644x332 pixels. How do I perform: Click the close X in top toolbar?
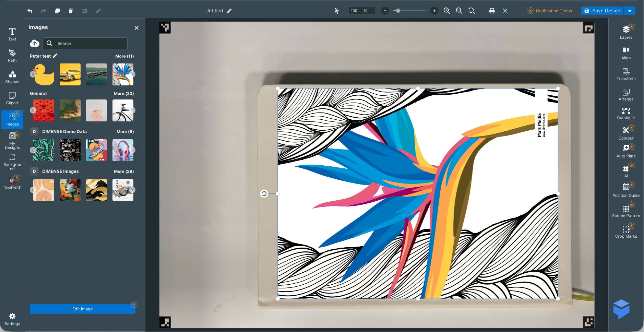pos(505,11)
